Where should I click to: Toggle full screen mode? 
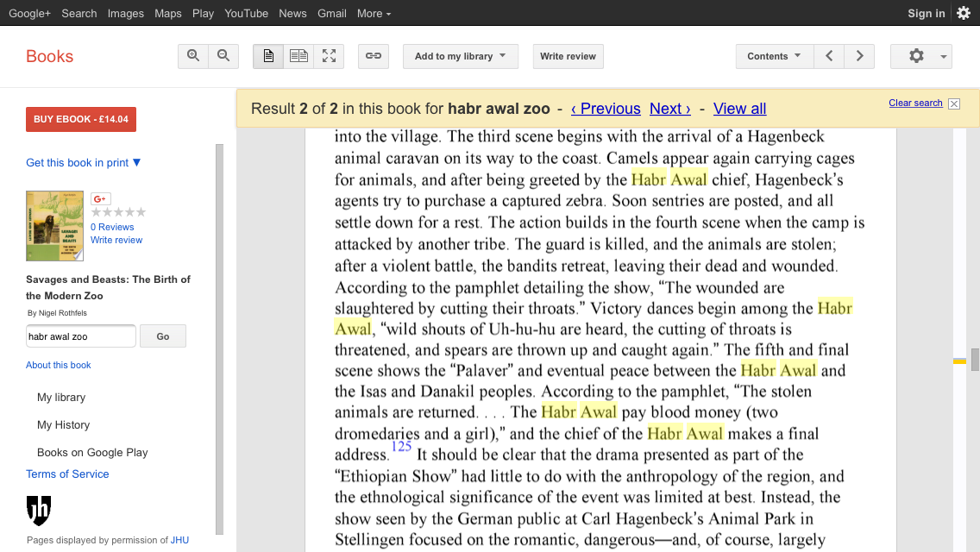click(x=329, y=56)
